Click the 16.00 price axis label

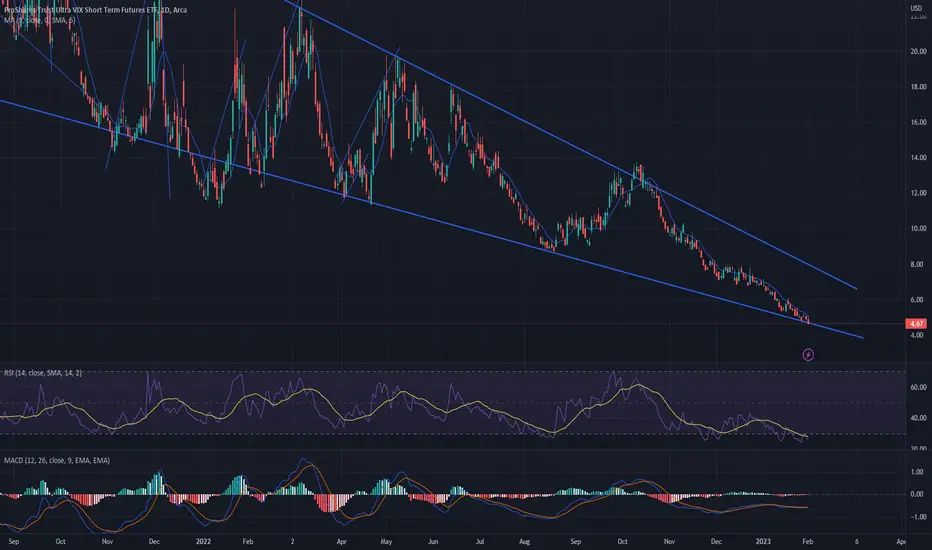tap(918, 122)
